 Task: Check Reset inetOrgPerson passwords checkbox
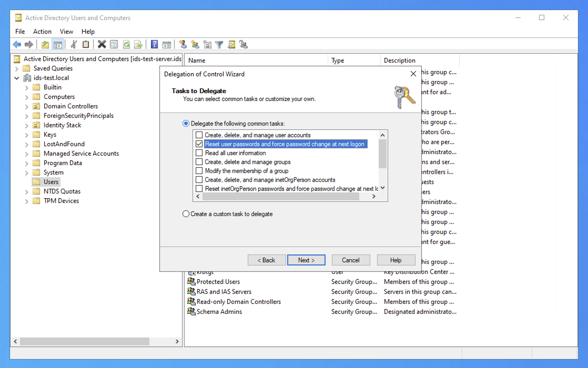199,189
